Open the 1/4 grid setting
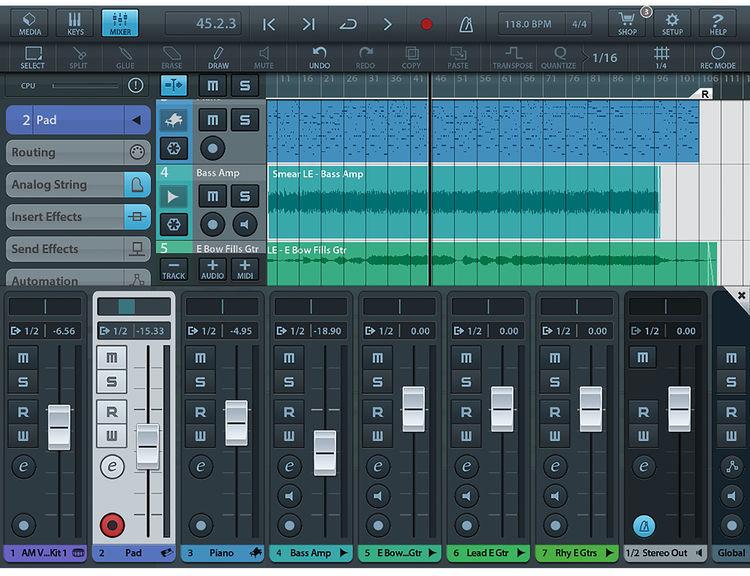The width and height of the screenshot is (750, 576). point(661,58)
